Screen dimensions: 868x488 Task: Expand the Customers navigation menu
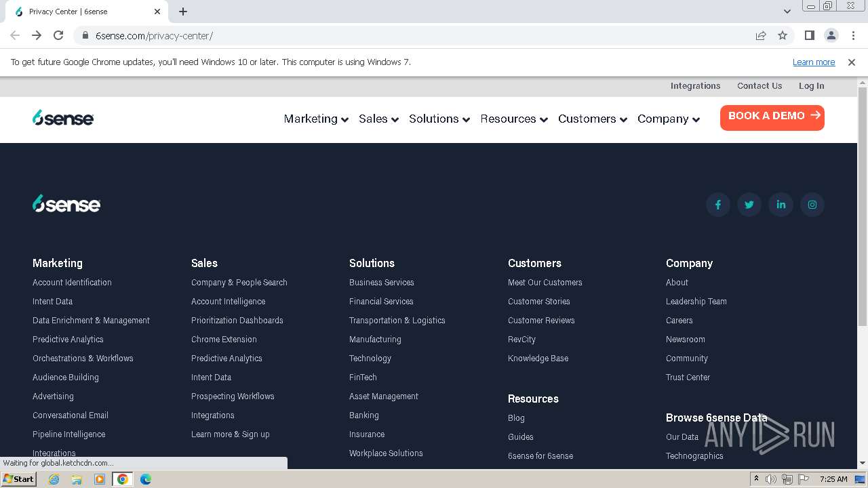(593, 119)
